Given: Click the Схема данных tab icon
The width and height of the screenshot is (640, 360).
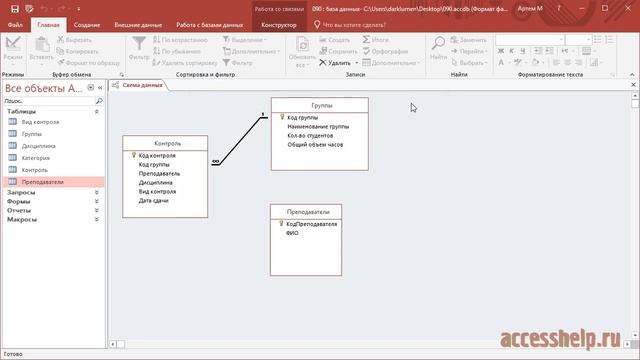Looking at the screenshot, I should (x=116, y=85).
